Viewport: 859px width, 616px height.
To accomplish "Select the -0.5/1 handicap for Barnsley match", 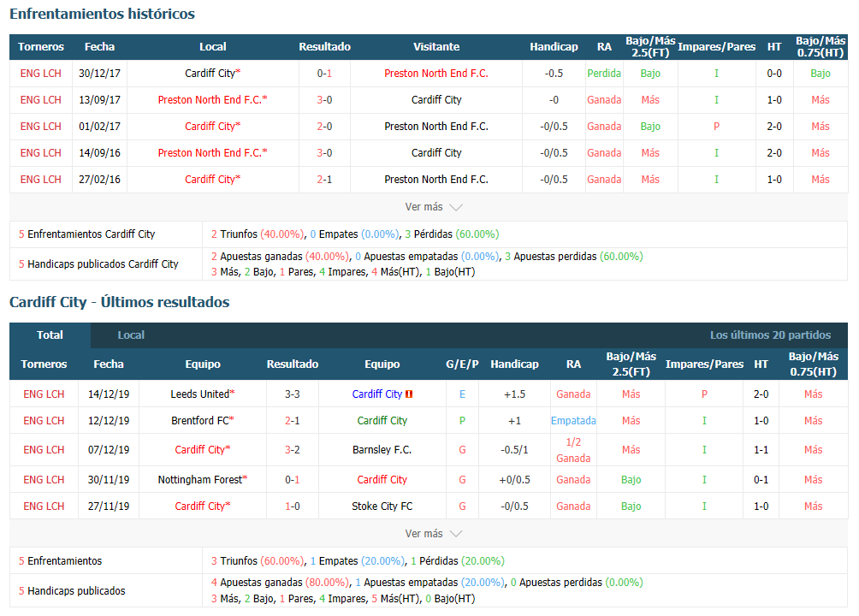I will coord(514,450).
